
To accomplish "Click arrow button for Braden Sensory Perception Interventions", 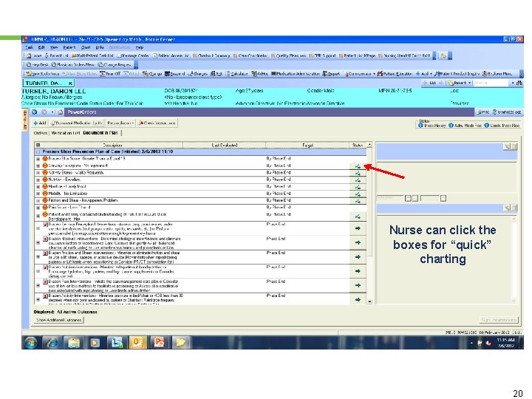I will point(358,228).
